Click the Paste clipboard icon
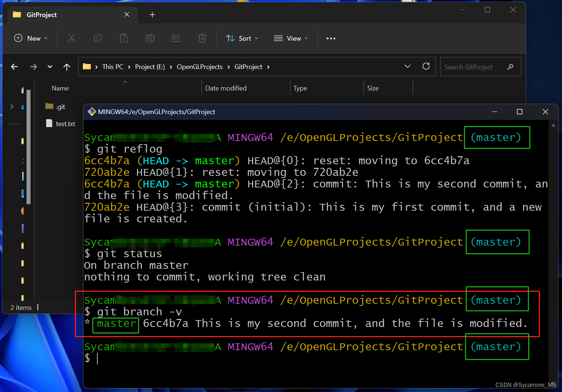The width and height of the screenshot is (562, 392). coord(124,38)
